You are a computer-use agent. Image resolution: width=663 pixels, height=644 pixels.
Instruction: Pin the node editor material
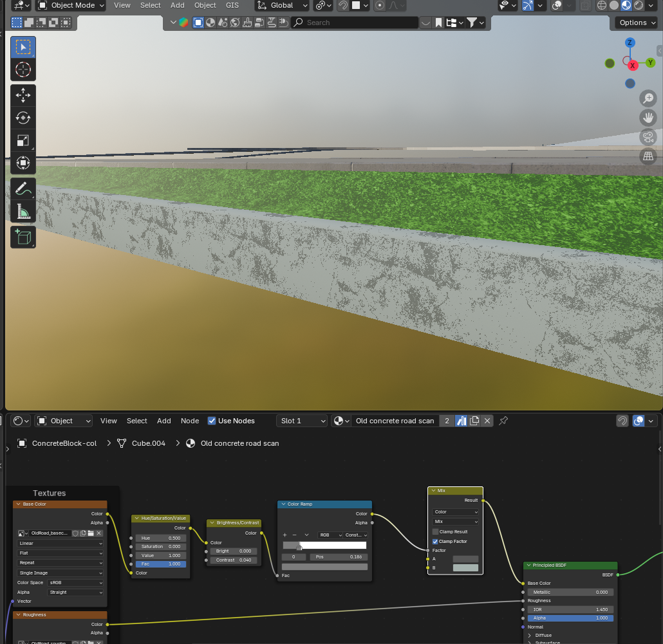[x=503, y=421]
